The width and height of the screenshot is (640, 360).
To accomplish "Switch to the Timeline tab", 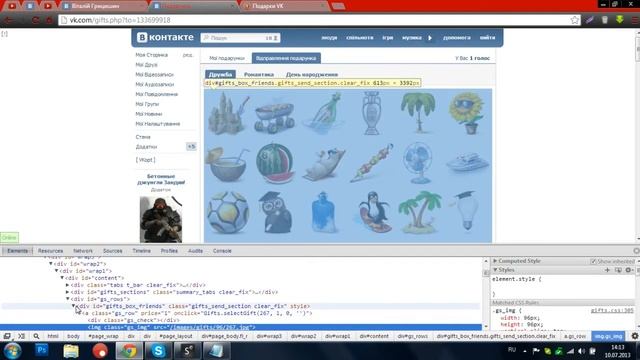I will pos(142,251).
